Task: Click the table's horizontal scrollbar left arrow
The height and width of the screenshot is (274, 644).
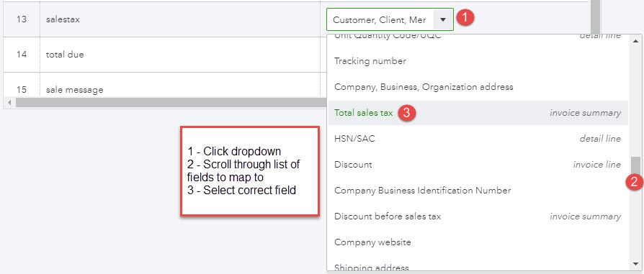Action: tap(9, 102)
